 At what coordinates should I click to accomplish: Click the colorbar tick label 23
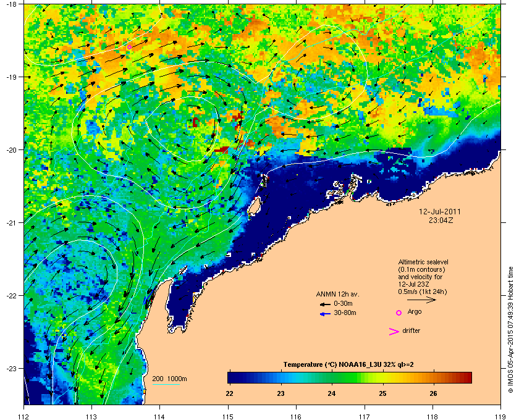coord(281,393)
